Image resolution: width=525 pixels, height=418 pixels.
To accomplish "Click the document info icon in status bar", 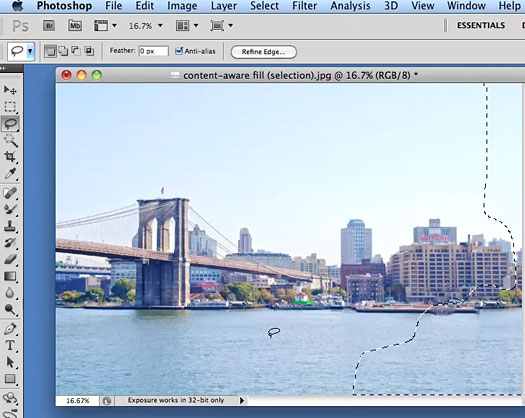I will pyautogui.click(x=107, y=401).
